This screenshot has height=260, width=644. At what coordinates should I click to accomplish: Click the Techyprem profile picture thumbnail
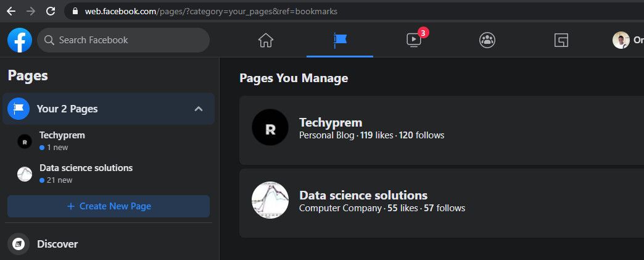(x=270, y=128)
